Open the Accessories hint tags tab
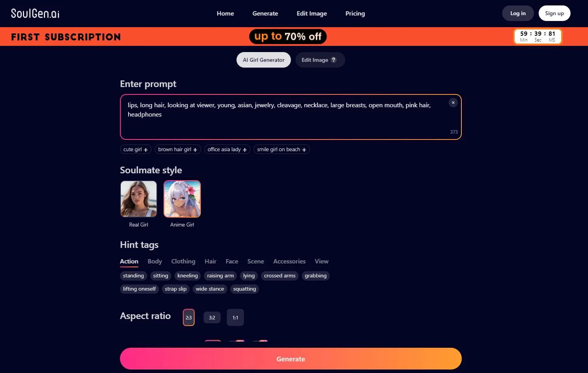The height and width of the screenshot is (373, 588). 289,261
